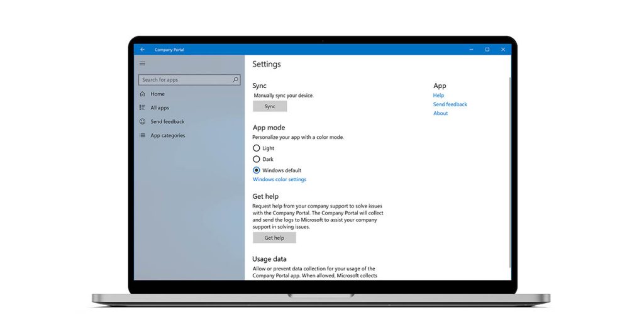
Task: Minimize the Company Portal window
Action: pyautogui.click(x=471, y=50)
